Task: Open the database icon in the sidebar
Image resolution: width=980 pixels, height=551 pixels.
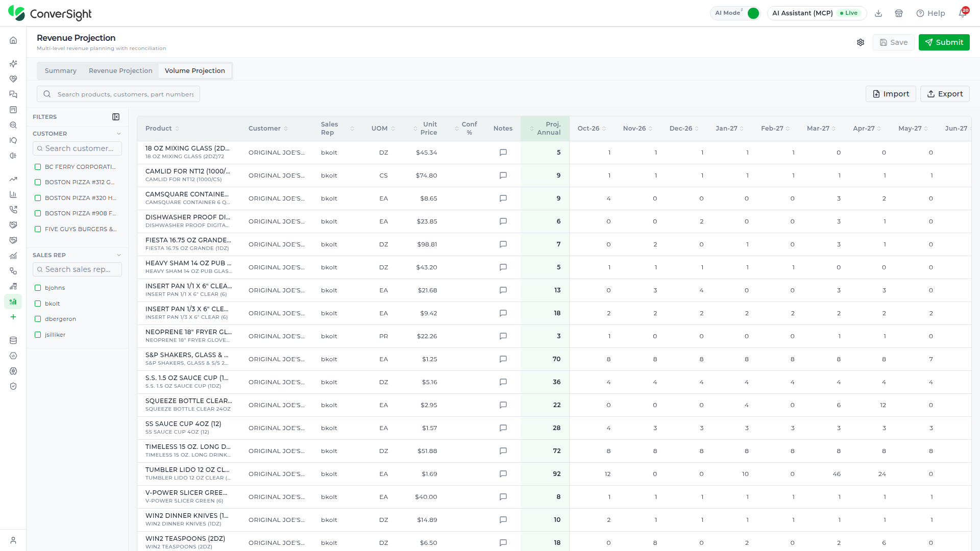Action: (13, 340)
